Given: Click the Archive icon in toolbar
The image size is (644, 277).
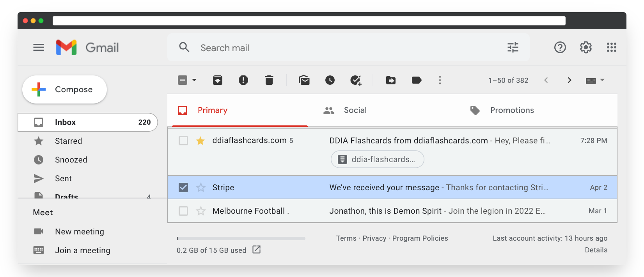Looking at the screenshot, I should 218,80.
